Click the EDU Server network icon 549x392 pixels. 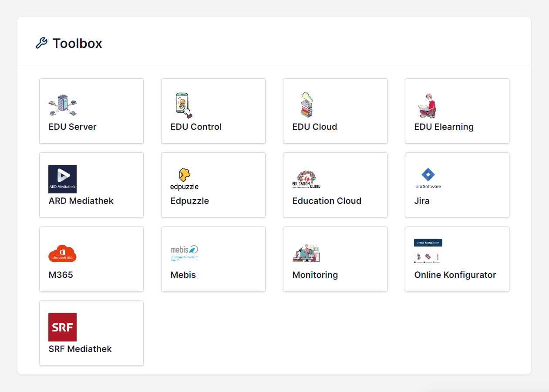point(62,105)
